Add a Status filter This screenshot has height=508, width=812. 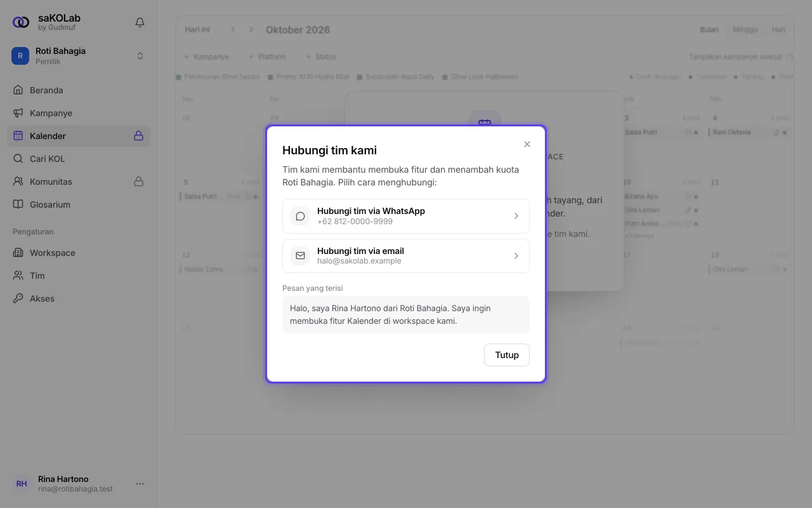[x=321, y=57]
